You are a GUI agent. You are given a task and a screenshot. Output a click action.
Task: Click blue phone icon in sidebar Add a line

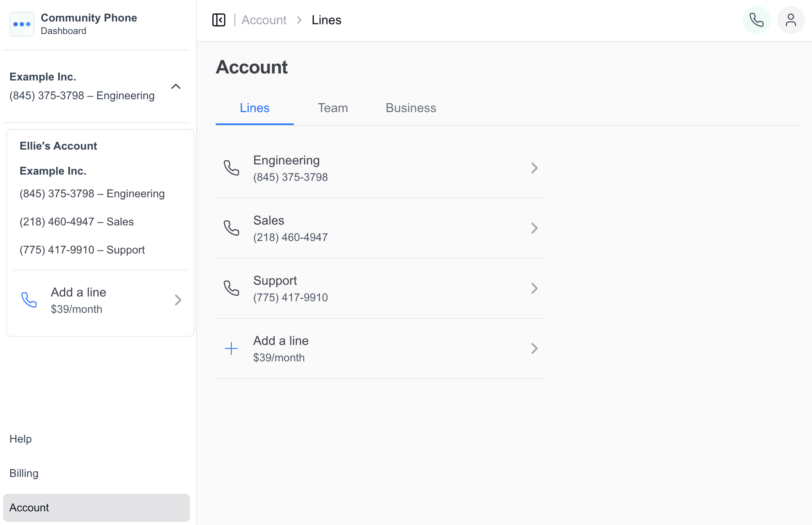29,300
